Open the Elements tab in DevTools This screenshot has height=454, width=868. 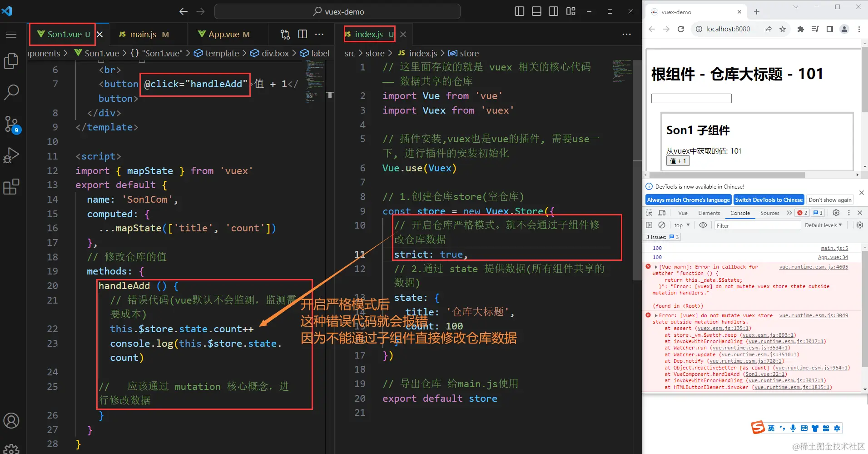pos(709,213)
